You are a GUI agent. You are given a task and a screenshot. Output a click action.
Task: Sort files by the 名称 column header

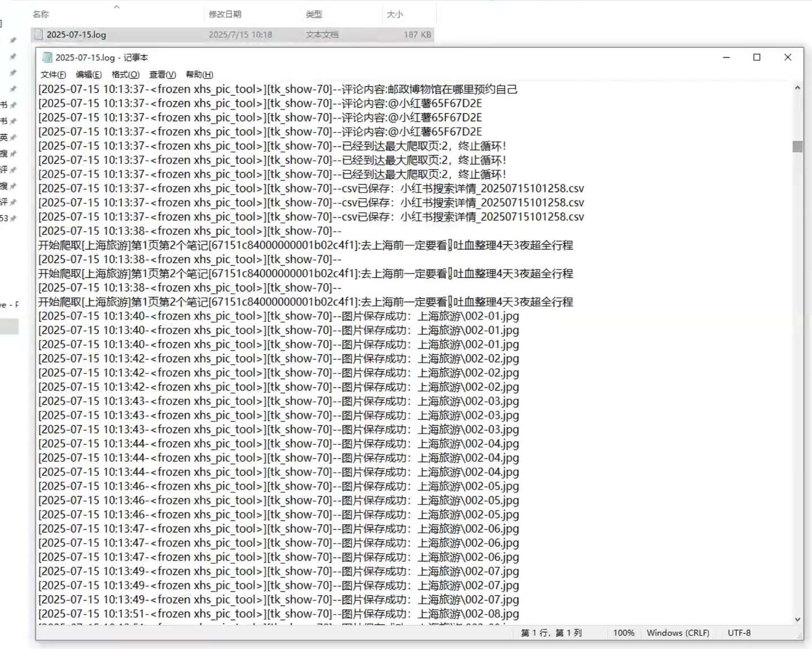coord(41,14)
